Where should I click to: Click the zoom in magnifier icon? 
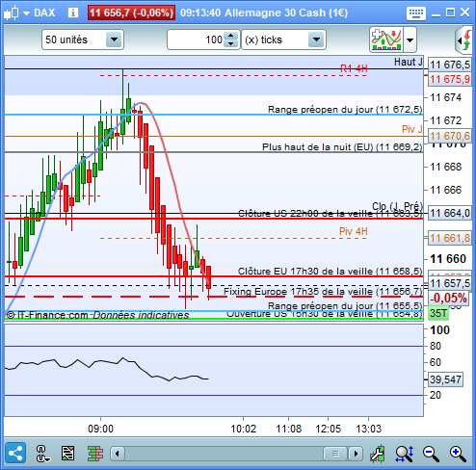tap(458, 454)
